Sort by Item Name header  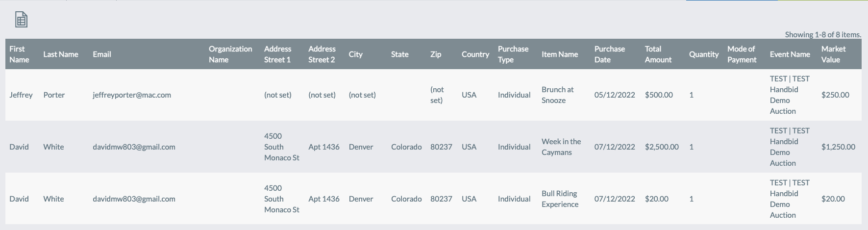[x=560, y=54]
